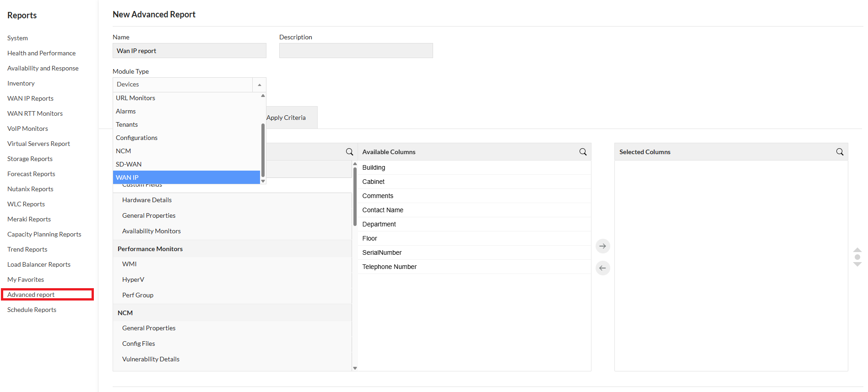Click search icon in Selected Columns header
This screenshot has width=868, height=392.
(x=840, y=152)
